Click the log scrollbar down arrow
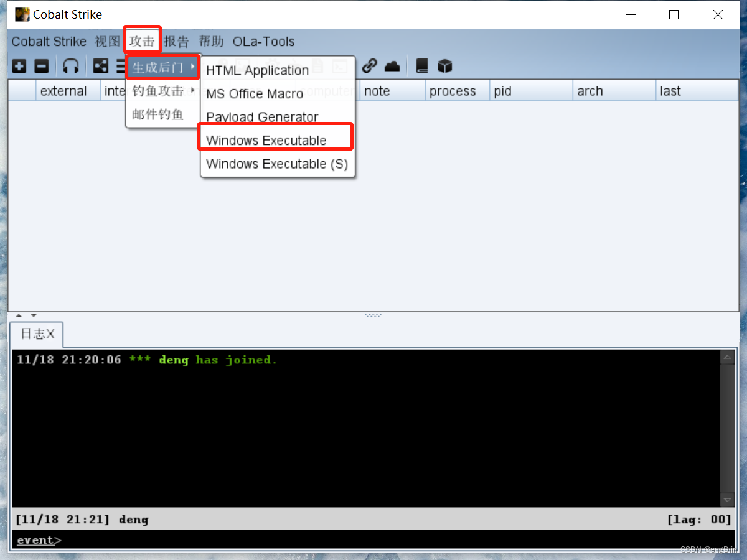This screenshot has width=747, height=560. pos(727,500)
